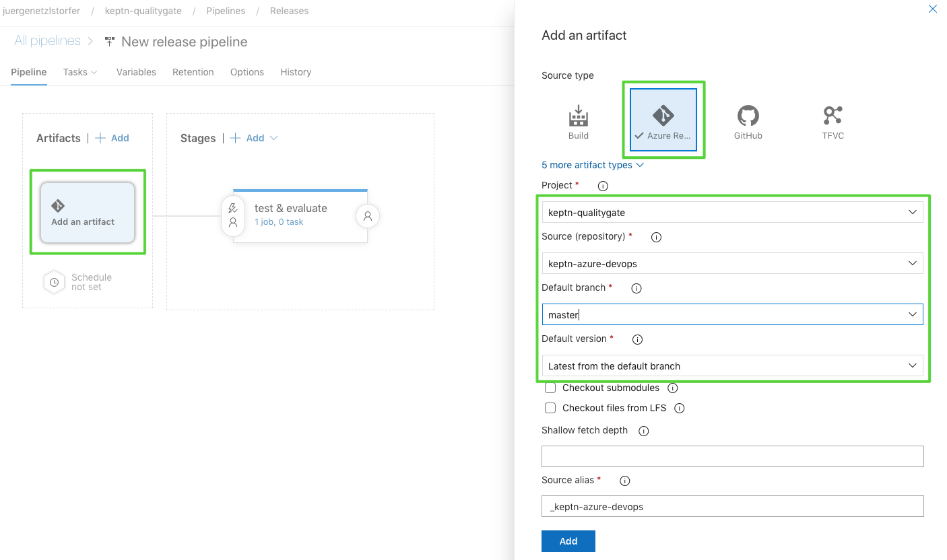Click info icon beside Source alias
The image size is (947, 560).
[624, 481]
